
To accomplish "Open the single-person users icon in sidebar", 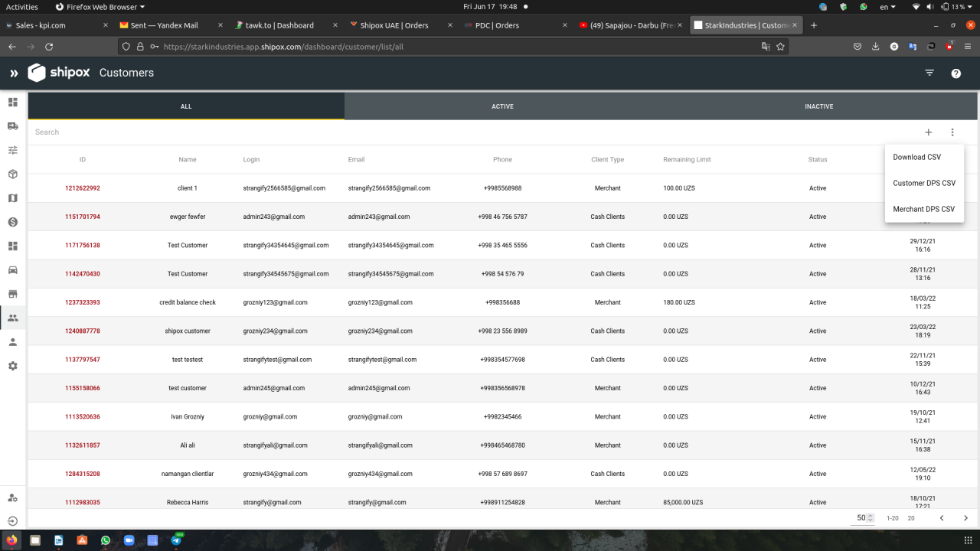I will click(13, 342).
